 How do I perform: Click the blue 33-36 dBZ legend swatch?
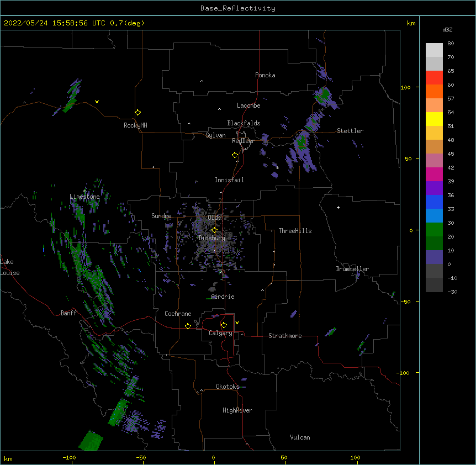pyautogui.click(x=434, y=202)
